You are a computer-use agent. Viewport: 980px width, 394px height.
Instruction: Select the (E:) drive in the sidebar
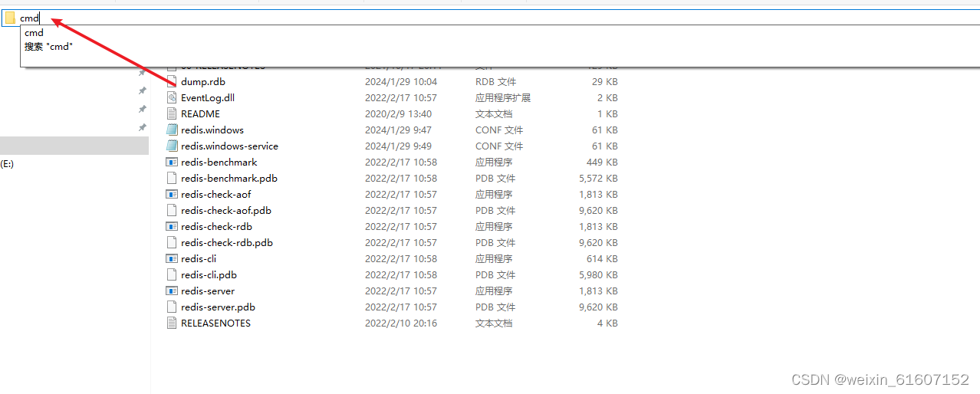click(7, 164)
